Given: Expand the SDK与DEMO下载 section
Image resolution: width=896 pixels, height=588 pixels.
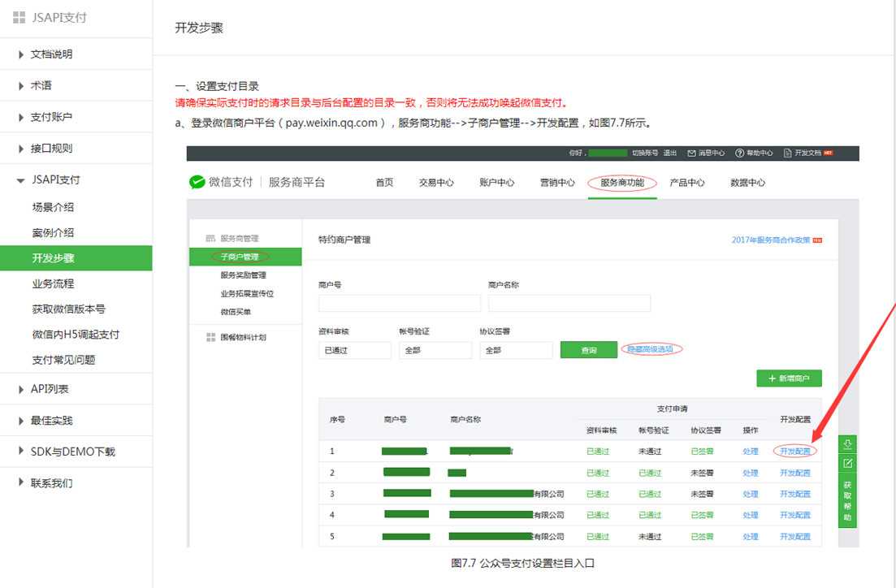Looking at the screenshot, I should [21, 451].
